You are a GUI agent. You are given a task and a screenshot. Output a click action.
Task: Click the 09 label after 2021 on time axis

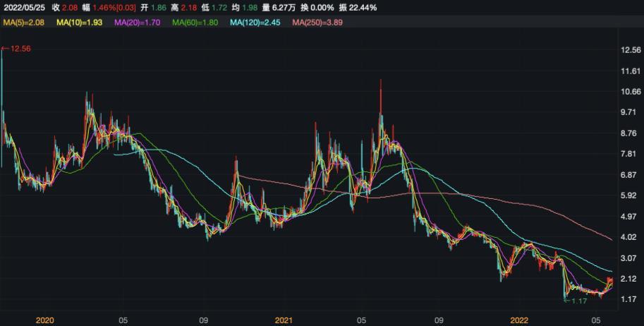pyautogui.click(x=439, y=320)
